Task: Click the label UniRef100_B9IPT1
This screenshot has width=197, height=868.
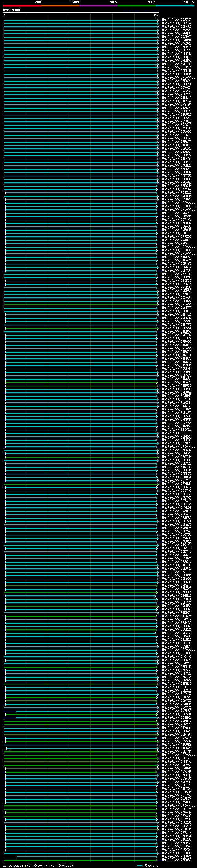Action: (x=177, y=67)
